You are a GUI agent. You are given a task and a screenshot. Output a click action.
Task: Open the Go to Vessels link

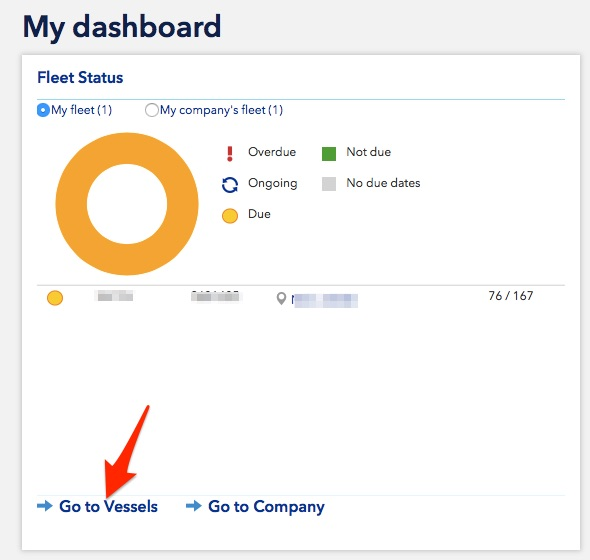click(108, 507)
